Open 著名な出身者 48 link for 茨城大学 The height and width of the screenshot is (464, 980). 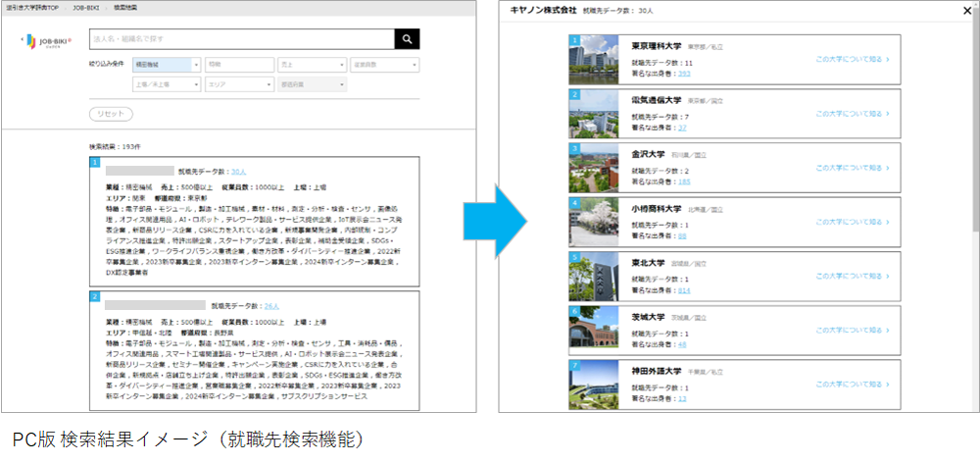(x=682, y=344)
